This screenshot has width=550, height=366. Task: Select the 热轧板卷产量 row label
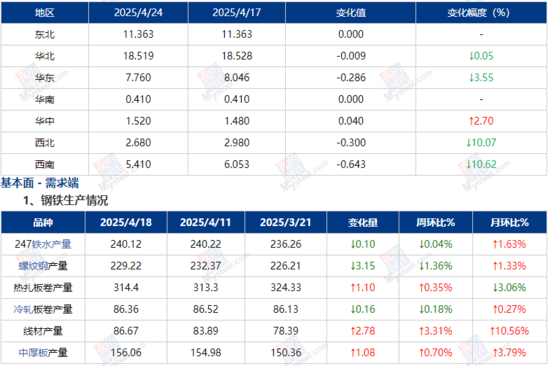[x=43, y=288]
